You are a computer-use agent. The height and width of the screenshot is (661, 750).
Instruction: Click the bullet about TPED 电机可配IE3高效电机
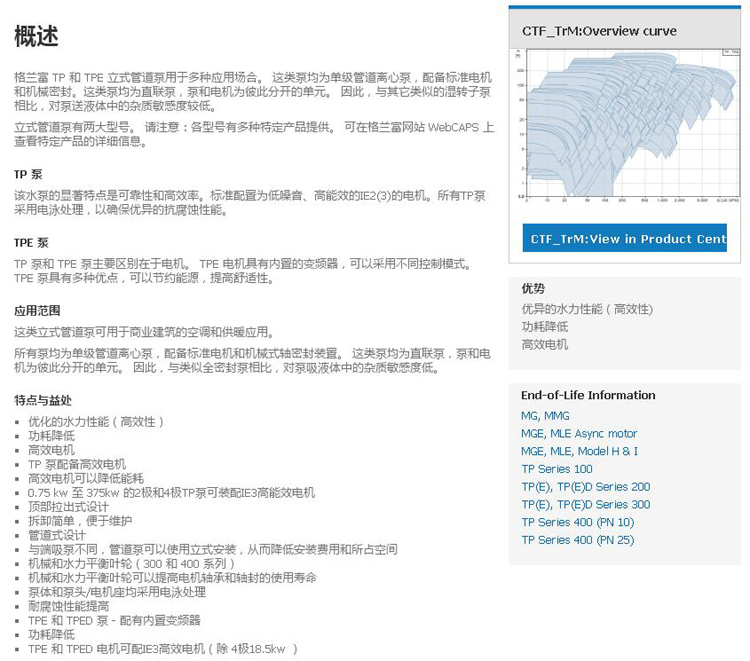(x=163, y=649)
